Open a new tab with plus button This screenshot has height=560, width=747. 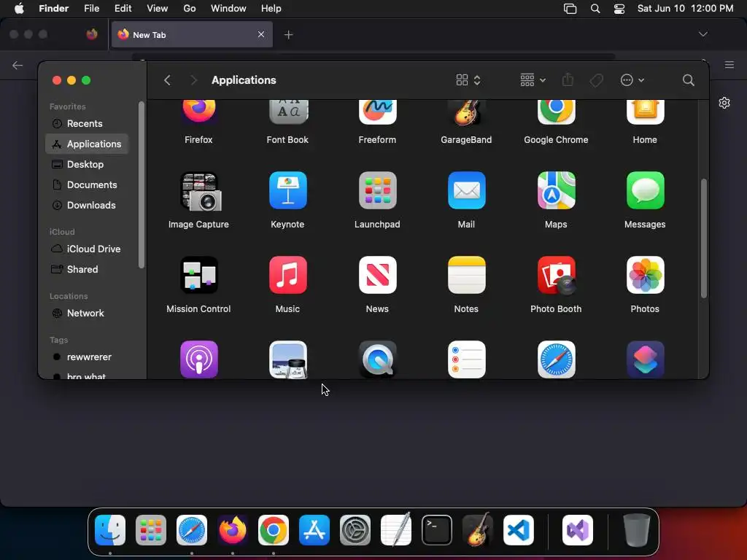[x=288, y=34]
